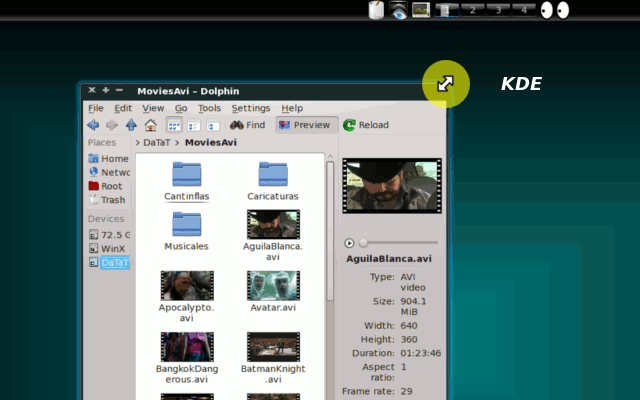The image size is (640, 400).
Task: Click the picture frame panel icon
Action: tap(421, 10)
